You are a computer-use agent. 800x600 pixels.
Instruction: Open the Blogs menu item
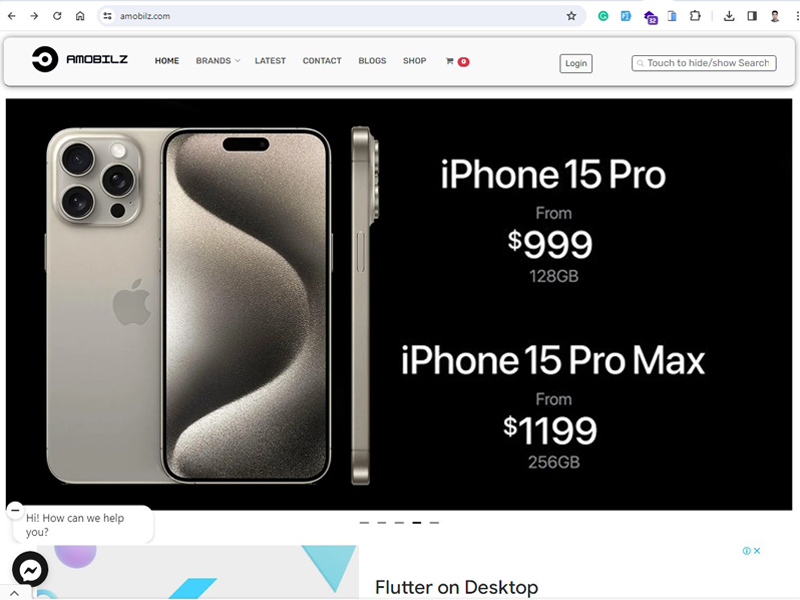click(372, 61)
